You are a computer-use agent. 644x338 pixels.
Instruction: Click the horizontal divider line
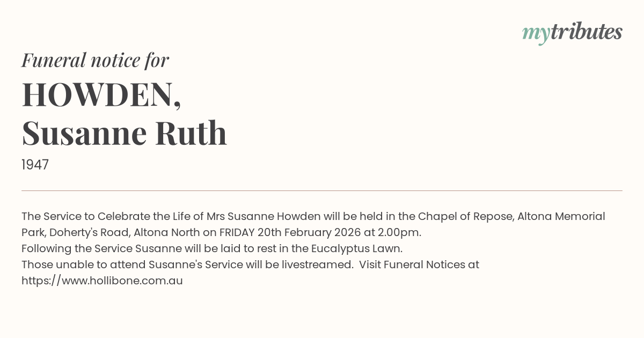pos(322,190)
